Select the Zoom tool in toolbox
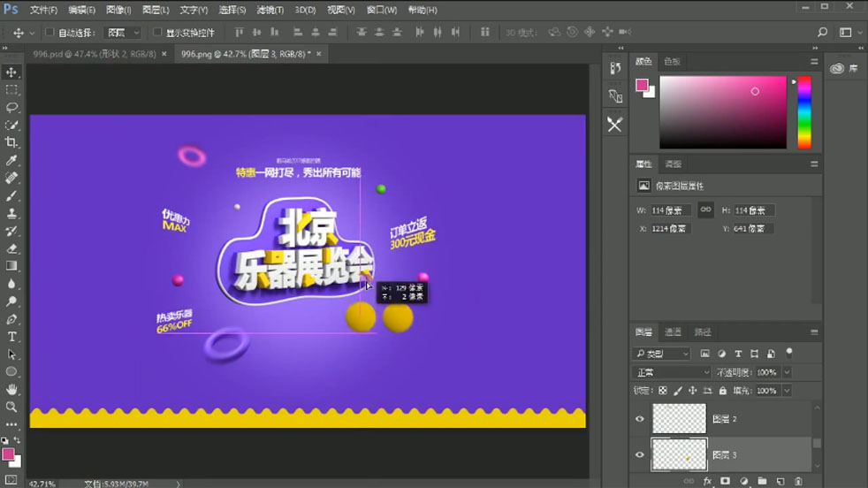Screen dimensions: 868x488 click(x=11, y=408)
